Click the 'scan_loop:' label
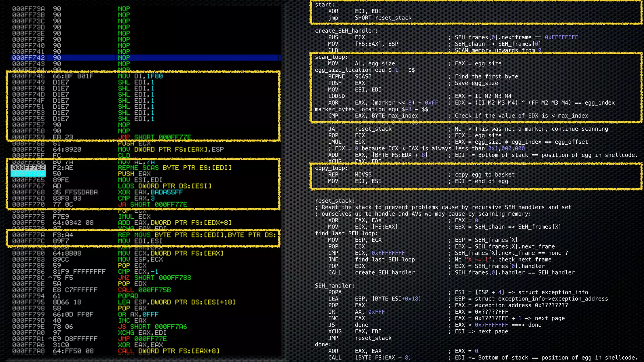Viewport: 644px width, 362px height. coord(331,57)
